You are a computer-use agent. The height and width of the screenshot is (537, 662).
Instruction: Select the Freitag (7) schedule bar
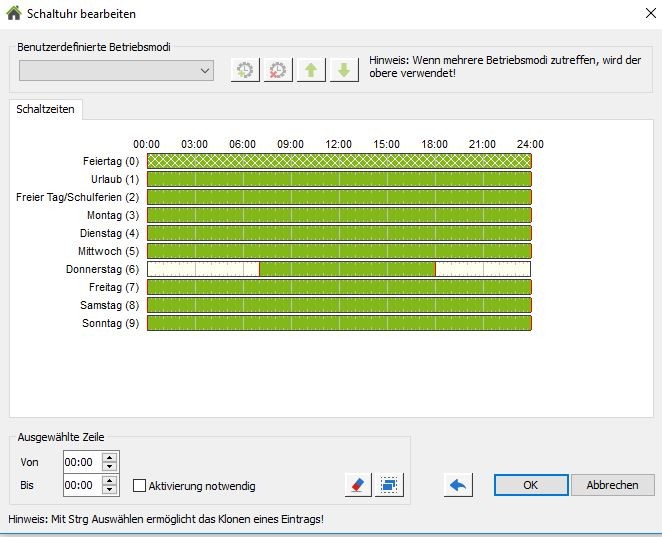[339, 287]
